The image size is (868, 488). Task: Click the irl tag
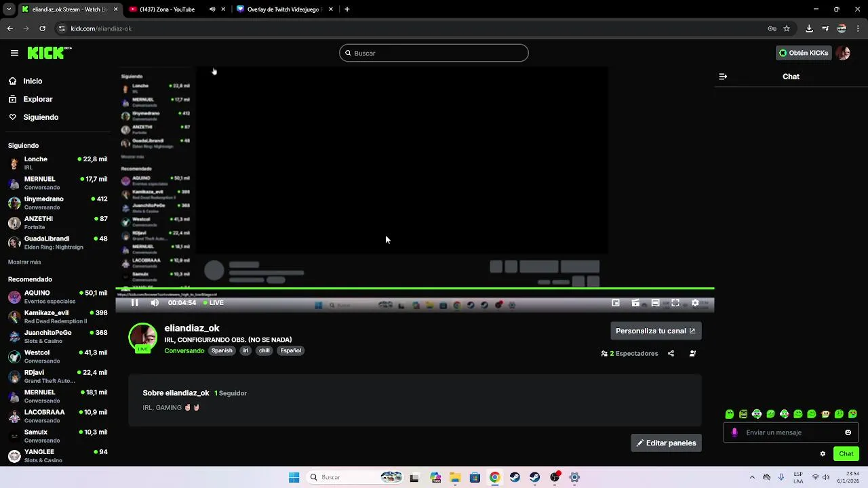point(245,350)
